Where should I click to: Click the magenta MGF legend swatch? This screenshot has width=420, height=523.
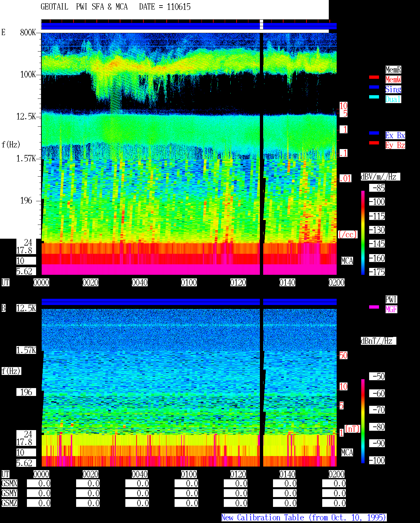374,307
